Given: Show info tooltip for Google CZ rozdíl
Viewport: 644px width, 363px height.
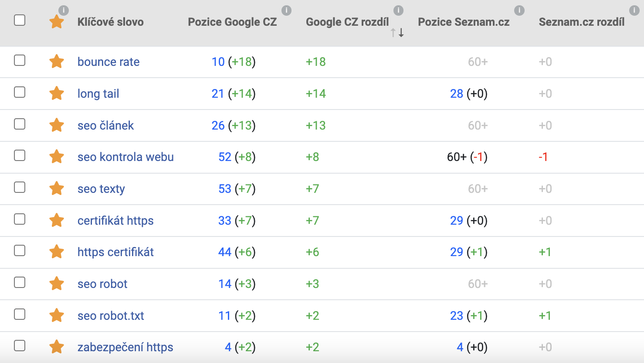Looking at the screenshot, I should coord(398,10).
